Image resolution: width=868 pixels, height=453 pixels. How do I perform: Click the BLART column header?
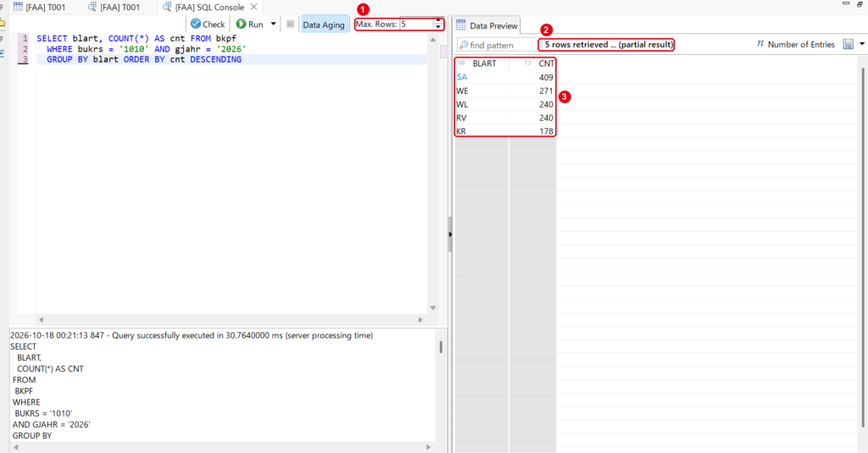(x=481, y=64)
